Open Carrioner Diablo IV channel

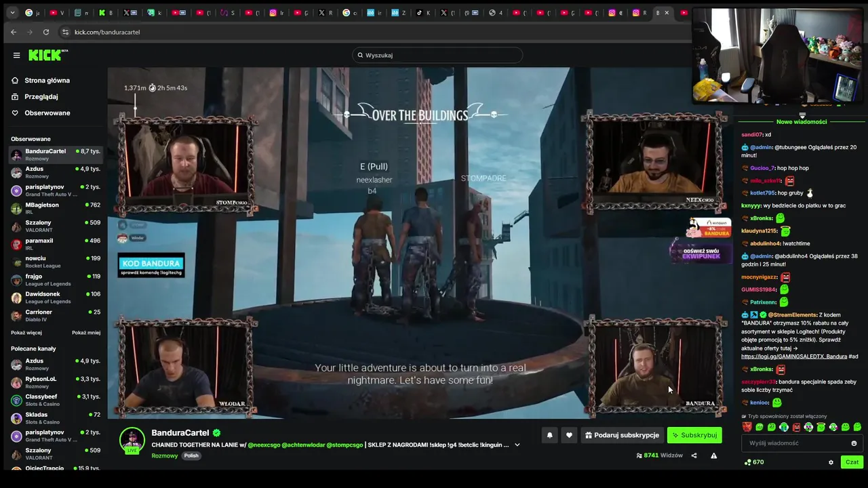(x=56, y=315)
